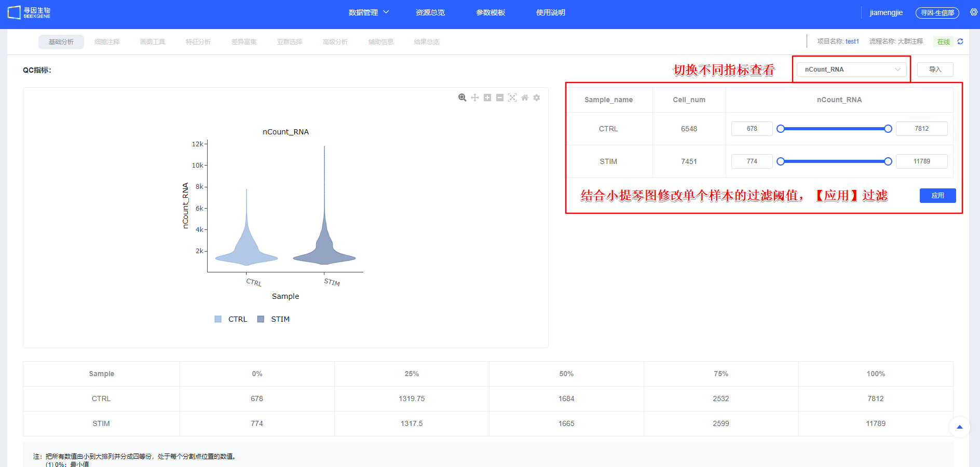This screenshot has width=980, height=467.
Task: Click the STIM maximum input showing 11789
Action: click(921, 161)
